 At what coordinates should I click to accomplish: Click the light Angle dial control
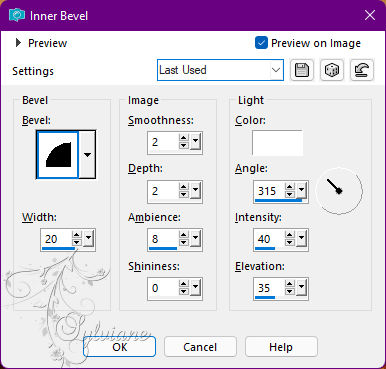click(x=339, y=191)
